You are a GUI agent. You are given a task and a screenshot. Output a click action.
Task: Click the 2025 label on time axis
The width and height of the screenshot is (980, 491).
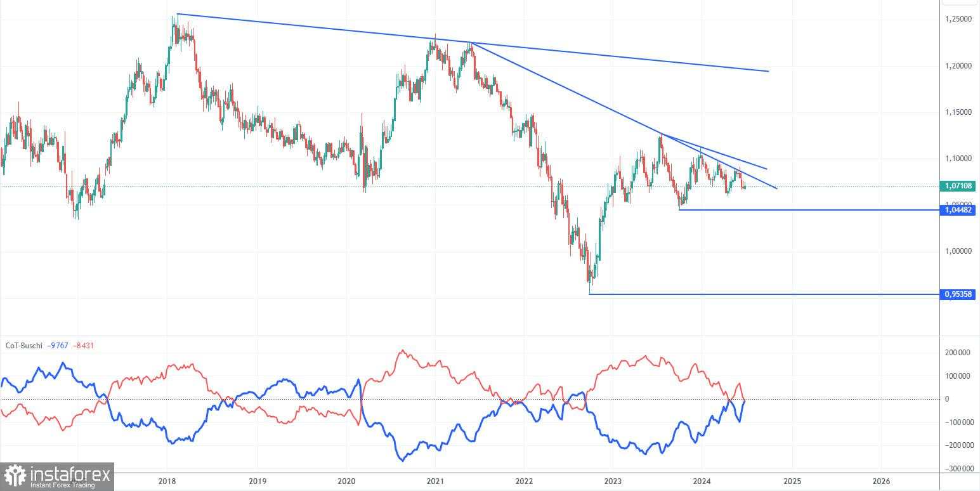click(792, 481)
